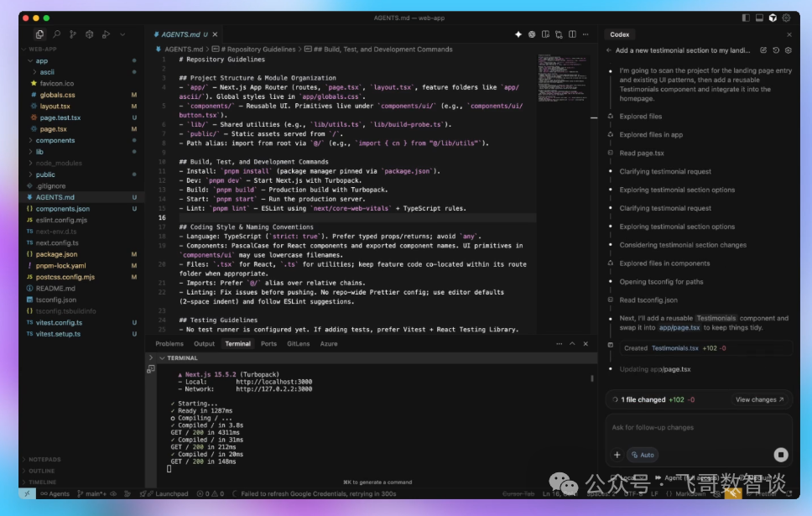
Task: Switch to the GitLens panel tab
Action: pyautogui.click(x=299, y=344)
